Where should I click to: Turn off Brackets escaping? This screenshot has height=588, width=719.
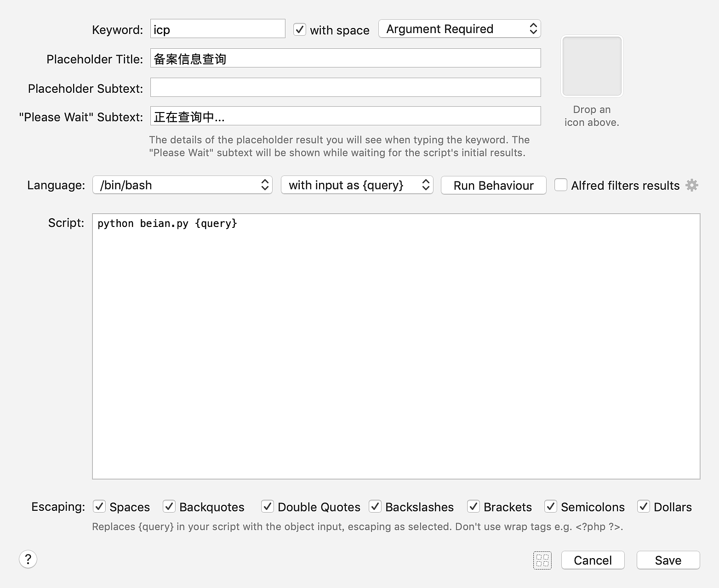pos(474,506)
